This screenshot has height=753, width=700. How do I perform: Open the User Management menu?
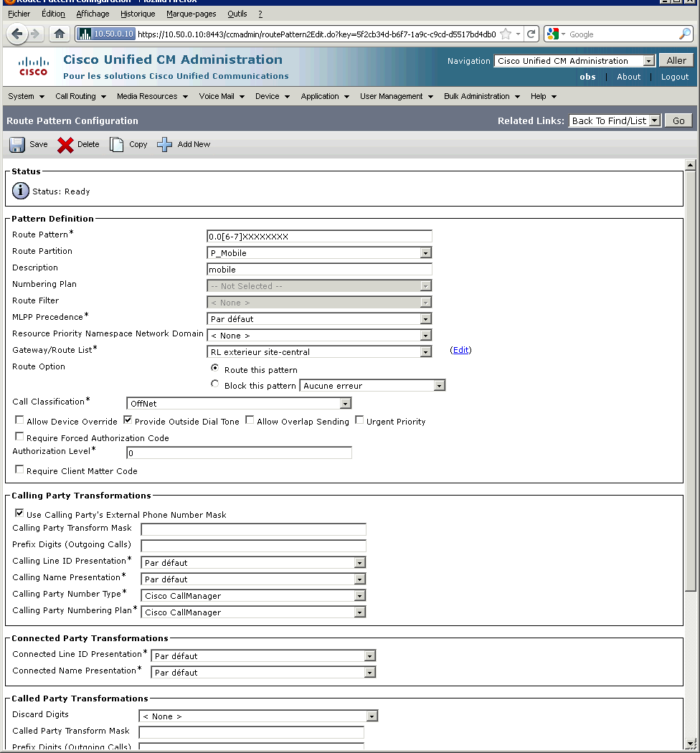(x=397, y=97)
